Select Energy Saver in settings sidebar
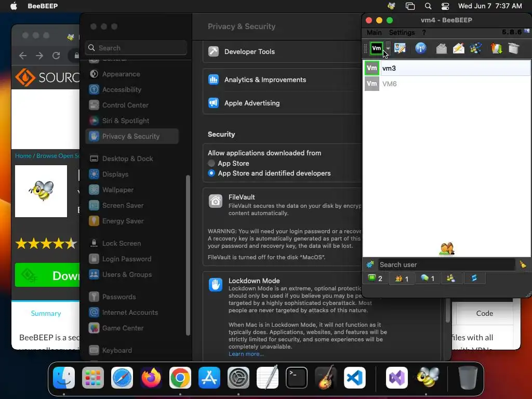The height and width of the screenshot is (399, 532). 131,221
